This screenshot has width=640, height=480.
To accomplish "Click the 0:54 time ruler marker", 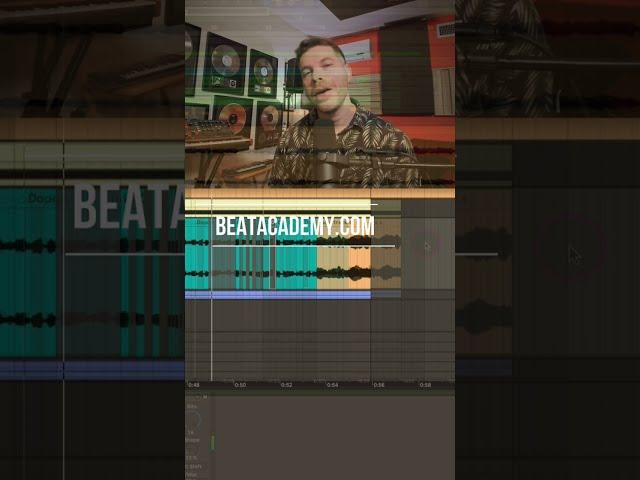I will pos(332,384).
